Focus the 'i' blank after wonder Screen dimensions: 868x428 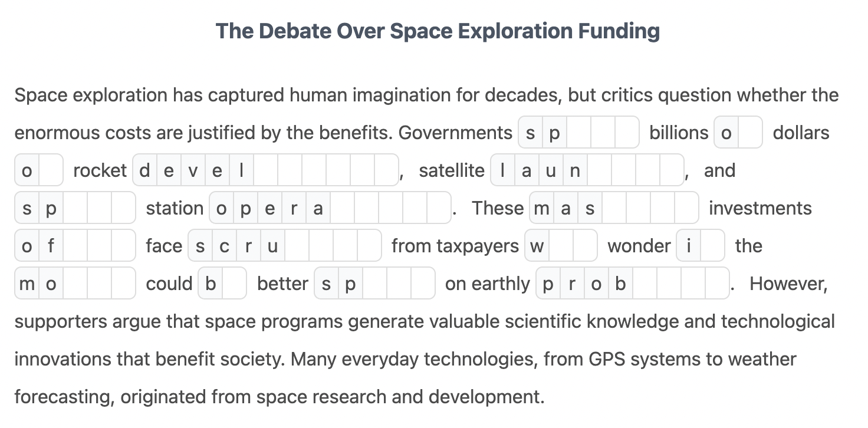click(x=701, y=246)
